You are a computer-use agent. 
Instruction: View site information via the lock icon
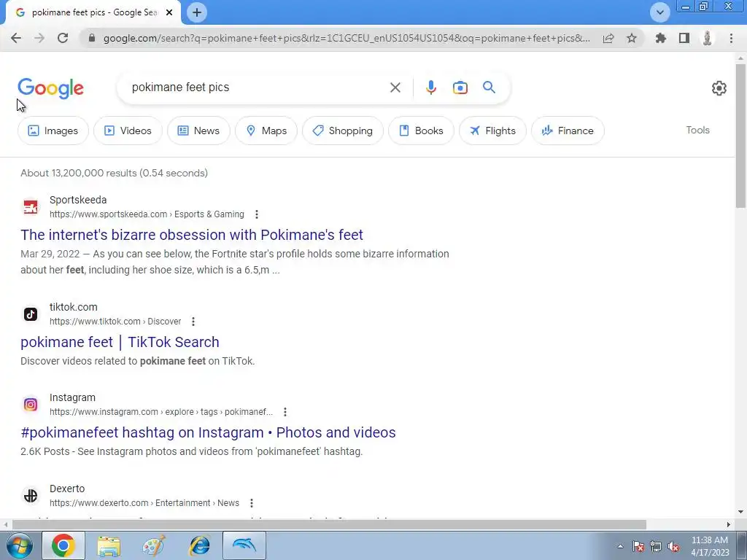coord(92,38)
